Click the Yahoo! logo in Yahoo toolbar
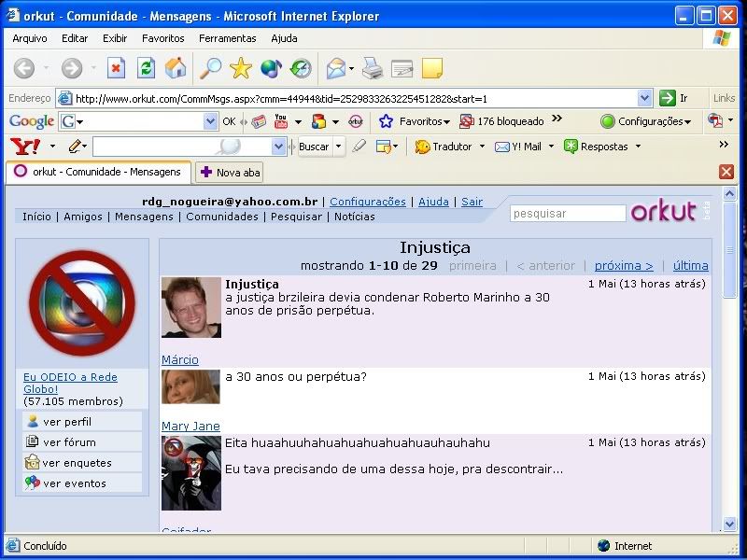747x560 pixels. point(22,147)
